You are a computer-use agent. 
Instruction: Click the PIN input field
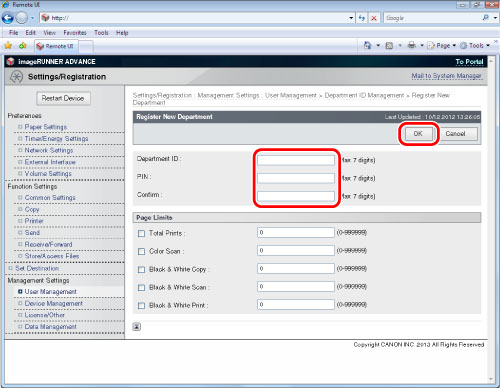[x=296, y=178]
